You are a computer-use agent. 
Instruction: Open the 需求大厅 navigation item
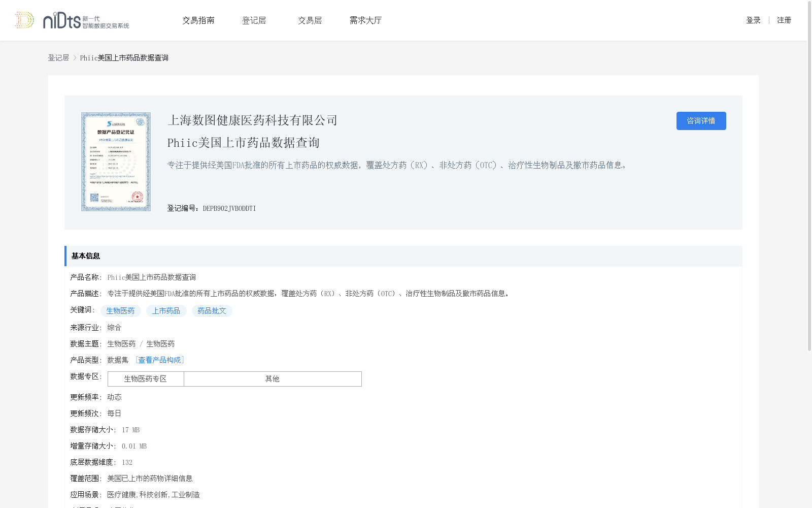[366, 20]
